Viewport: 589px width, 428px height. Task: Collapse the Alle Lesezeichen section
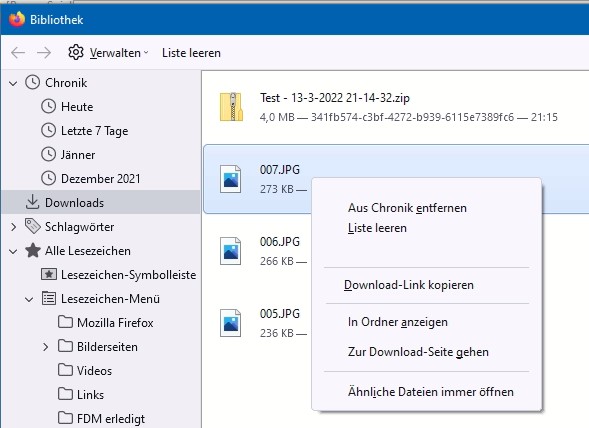(x=13, y=251)
